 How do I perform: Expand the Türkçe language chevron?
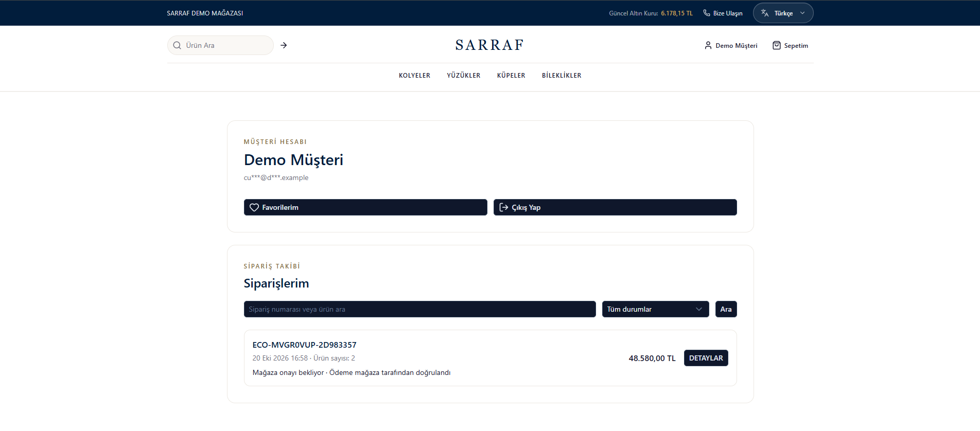click(802, 13)
